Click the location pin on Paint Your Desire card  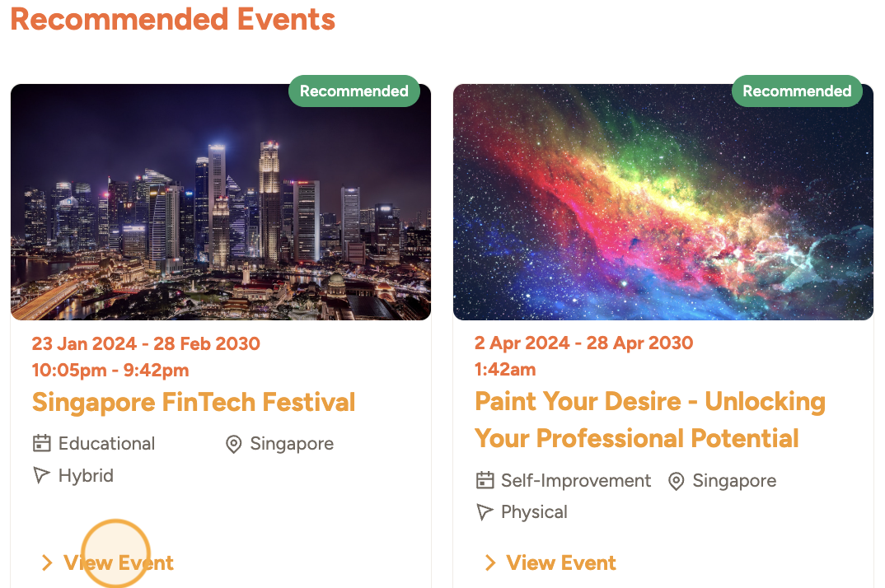tap(676, 481)
